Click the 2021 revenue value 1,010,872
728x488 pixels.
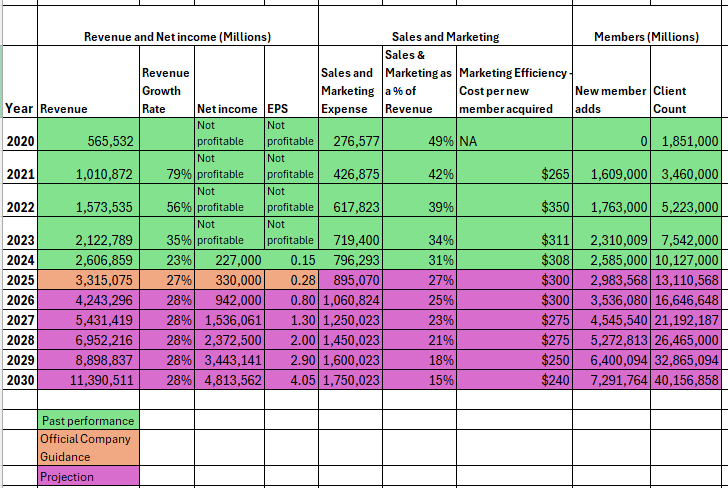click(88, 167)
